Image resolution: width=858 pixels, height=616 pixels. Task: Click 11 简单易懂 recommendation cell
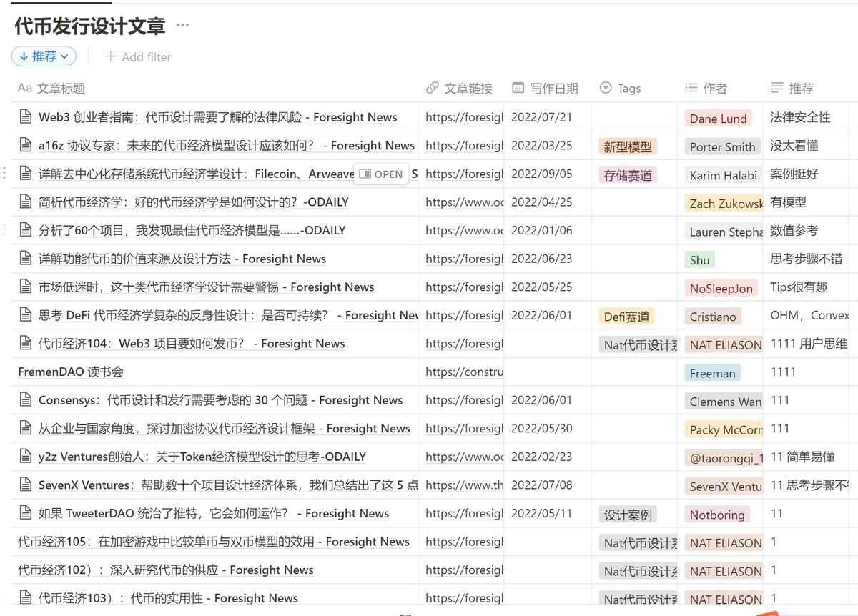coord(806,457)
